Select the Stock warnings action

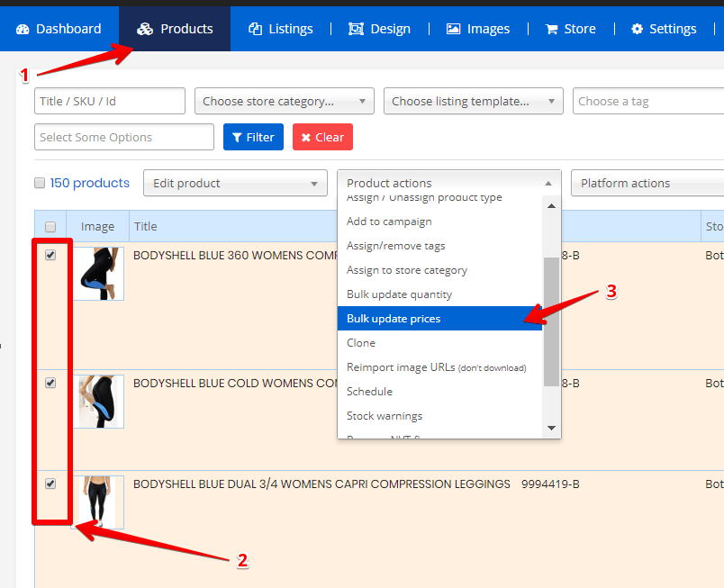click(x=439, y=416)
